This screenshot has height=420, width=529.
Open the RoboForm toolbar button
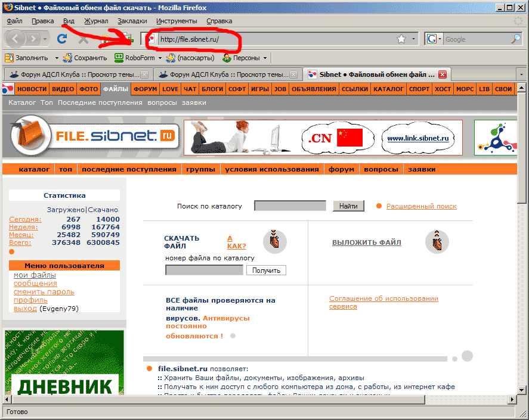[135, 58]
